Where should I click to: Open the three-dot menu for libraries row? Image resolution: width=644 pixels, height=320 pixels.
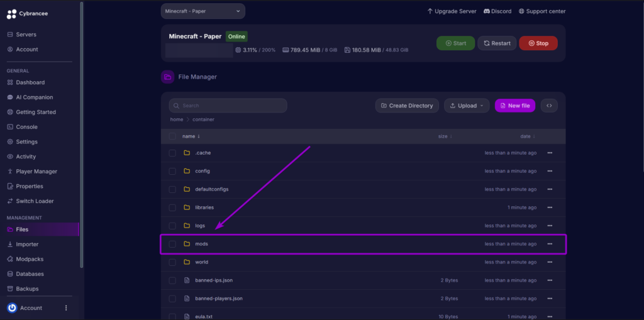(550, 207)
